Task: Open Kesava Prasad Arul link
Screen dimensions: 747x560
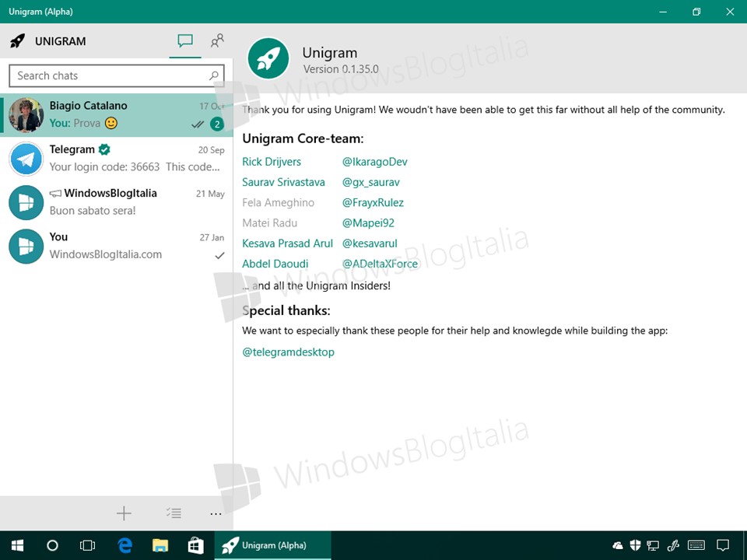Action: coord(287,243)
